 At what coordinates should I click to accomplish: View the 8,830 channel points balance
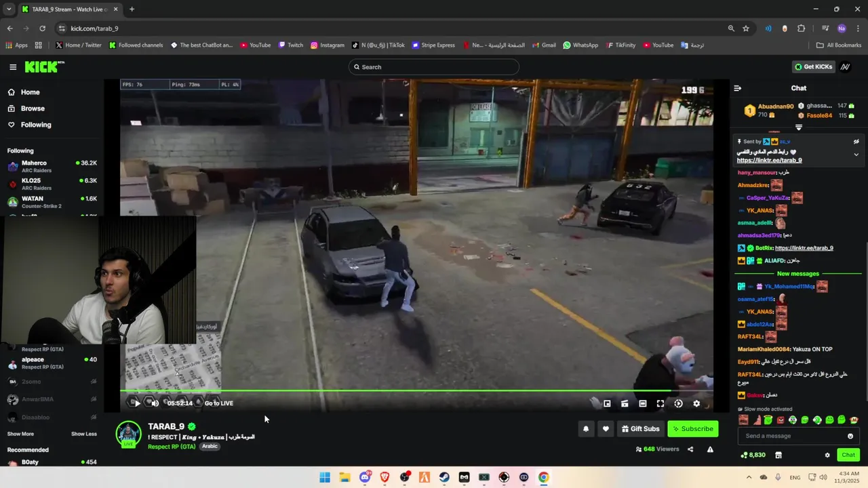(x=753, y=455)
